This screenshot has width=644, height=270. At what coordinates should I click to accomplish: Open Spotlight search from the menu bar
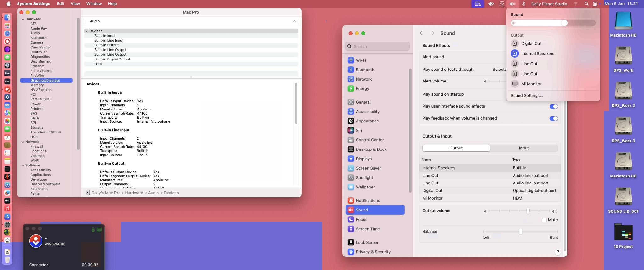click(586, 4)
